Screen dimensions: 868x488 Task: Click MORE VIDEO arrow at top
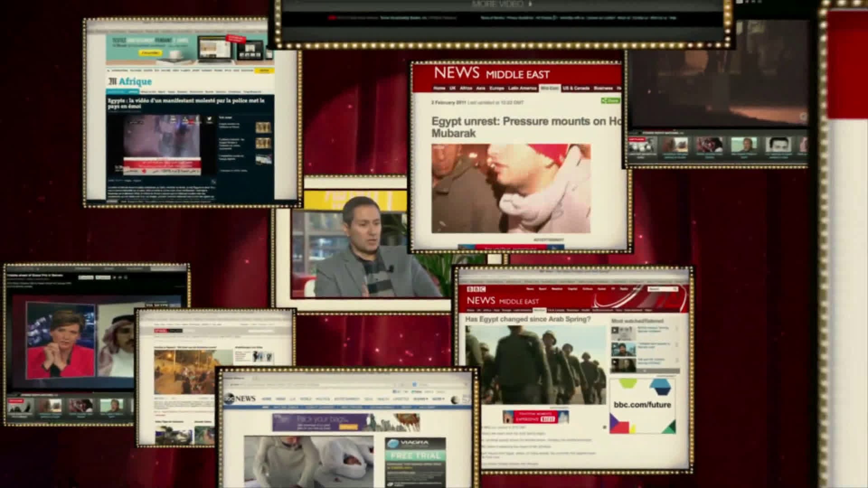coord(530,4)
